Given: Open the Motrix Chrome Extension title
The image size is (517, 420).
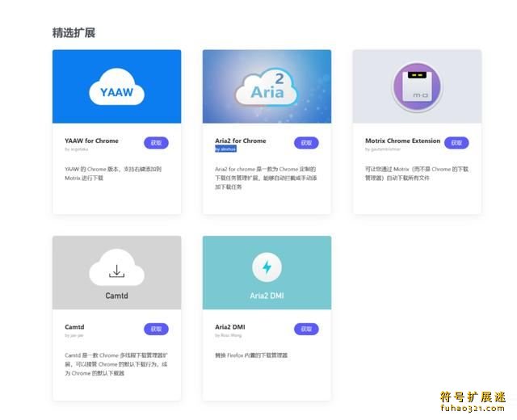Looking at the screenshot, I should (x=402, y=141).
